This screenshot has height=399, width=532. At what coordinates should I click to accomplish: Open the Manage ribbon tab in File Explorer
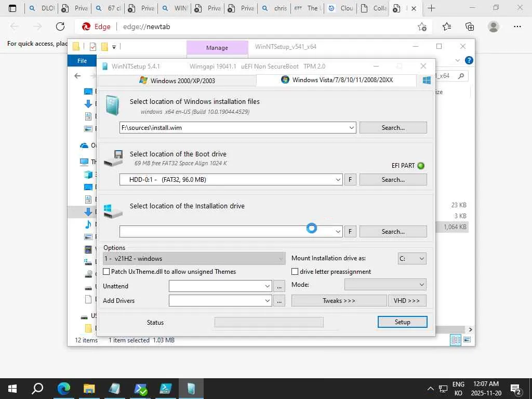[x=217, y=48]
